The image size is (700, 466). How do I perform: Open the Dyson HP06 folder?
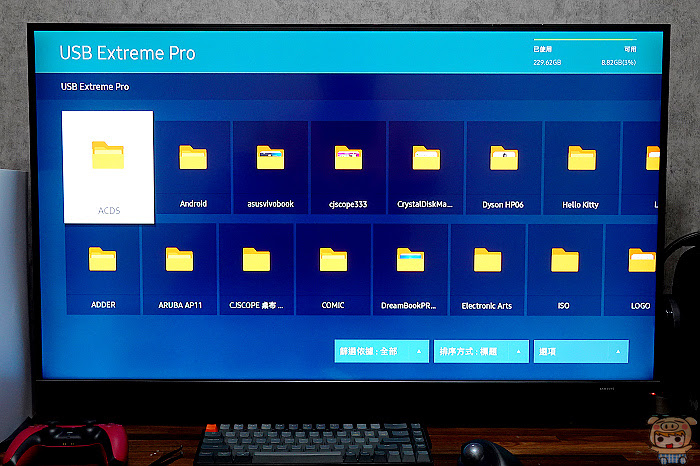[504, 168]
